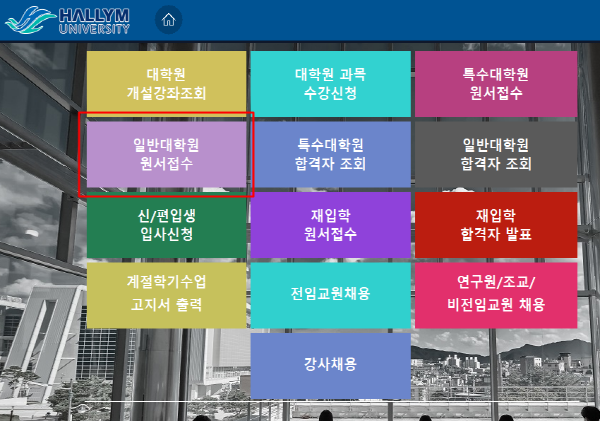This screenshot has width=600, height=421.
Task: Click the HALLYM UNIVERSITY logo text
Action: coord(93,19)
